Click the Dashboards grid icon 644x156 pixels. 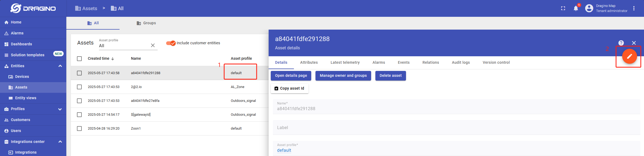[6, 44]
